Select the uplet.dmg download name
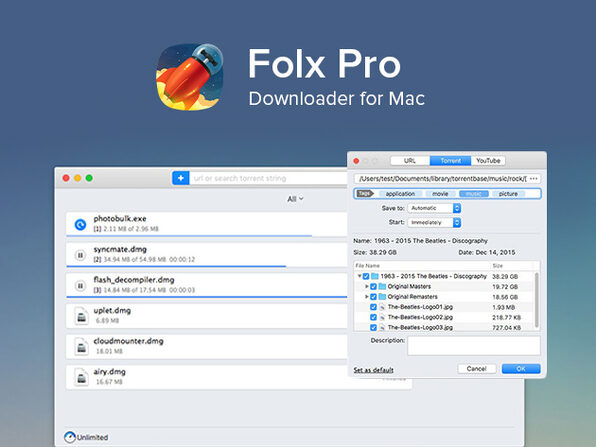The height and width of the screenshot is (447, 596). point(112,311)
